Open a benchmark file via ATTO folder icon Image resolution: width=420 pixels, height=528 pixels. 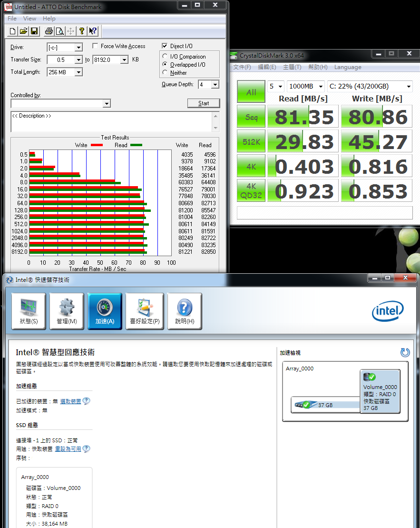pos(23,31)
